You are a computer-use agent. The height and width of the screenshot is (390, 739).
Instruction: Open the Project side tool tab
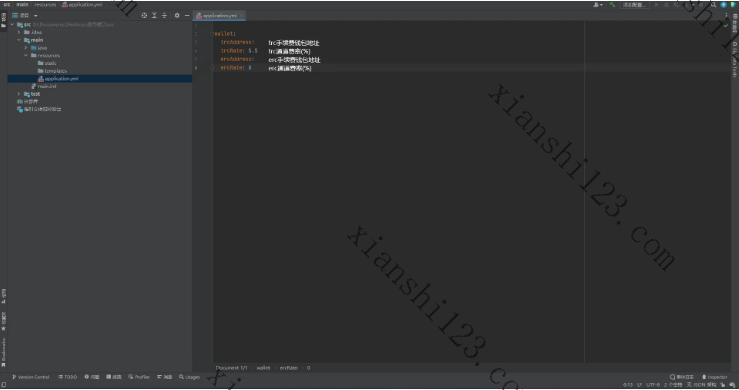coord(3,20)
